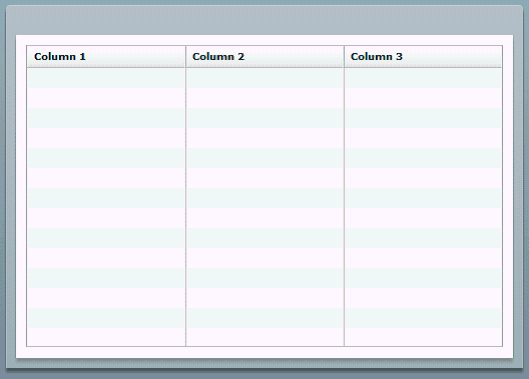
Task: Select the third row cell under Column 2
Action: click(265, 118)
